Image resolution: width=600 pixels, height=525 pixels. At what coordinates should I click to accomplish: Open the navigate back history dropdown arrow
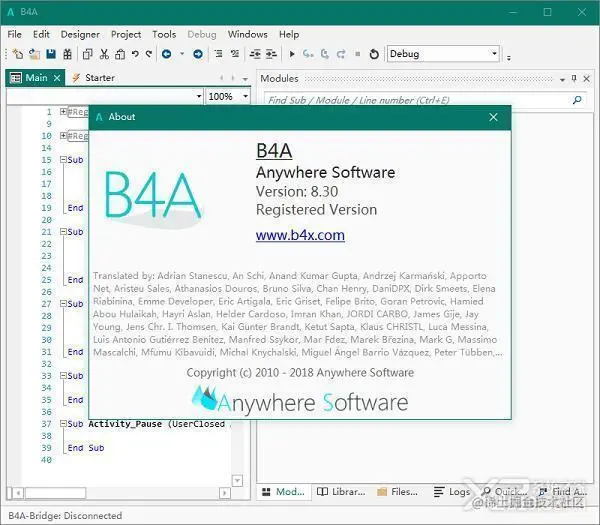182,54
